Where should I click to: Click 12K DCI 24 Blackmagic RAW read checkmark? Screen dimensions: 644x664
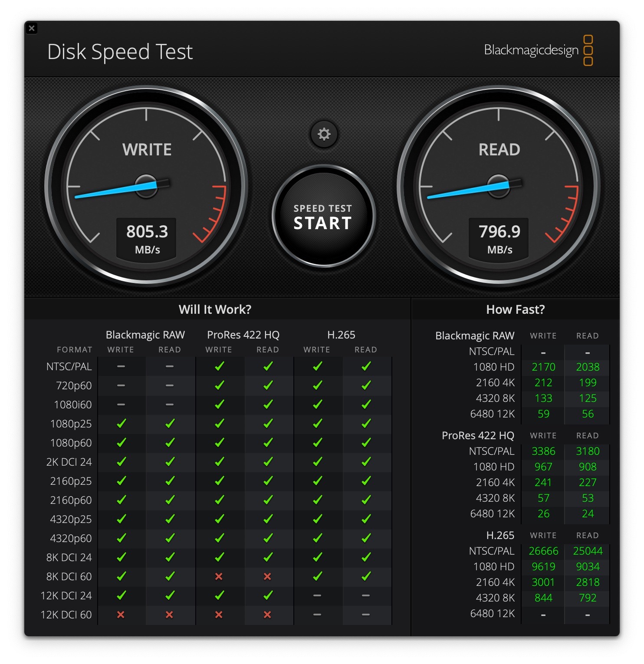point(170,595)
